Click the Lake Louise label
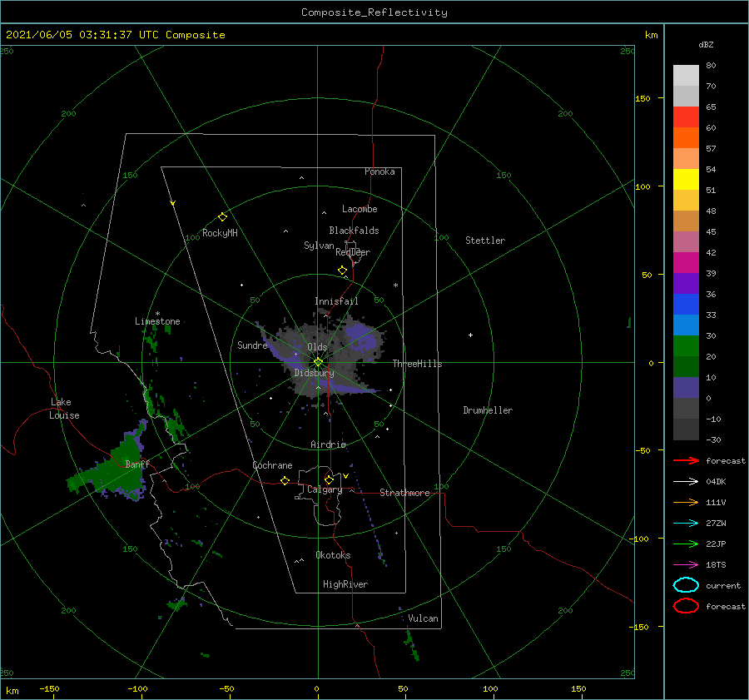 tap(64, 409)
